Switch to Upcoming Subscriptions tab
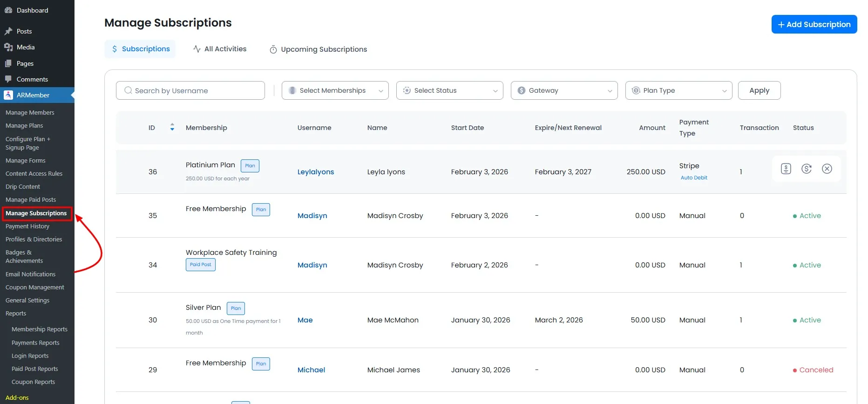Viewport: 868px width, 404px height. pos(319,49)
